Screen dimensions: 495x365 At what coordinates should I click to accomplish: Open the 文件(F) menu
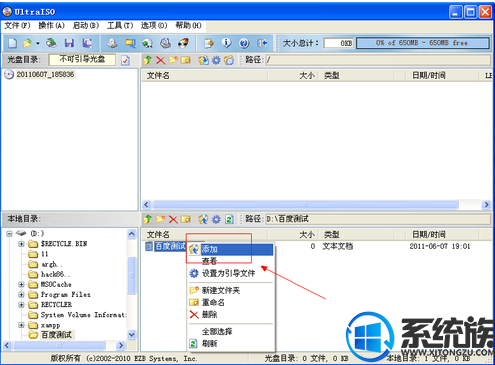pos(17,26)
